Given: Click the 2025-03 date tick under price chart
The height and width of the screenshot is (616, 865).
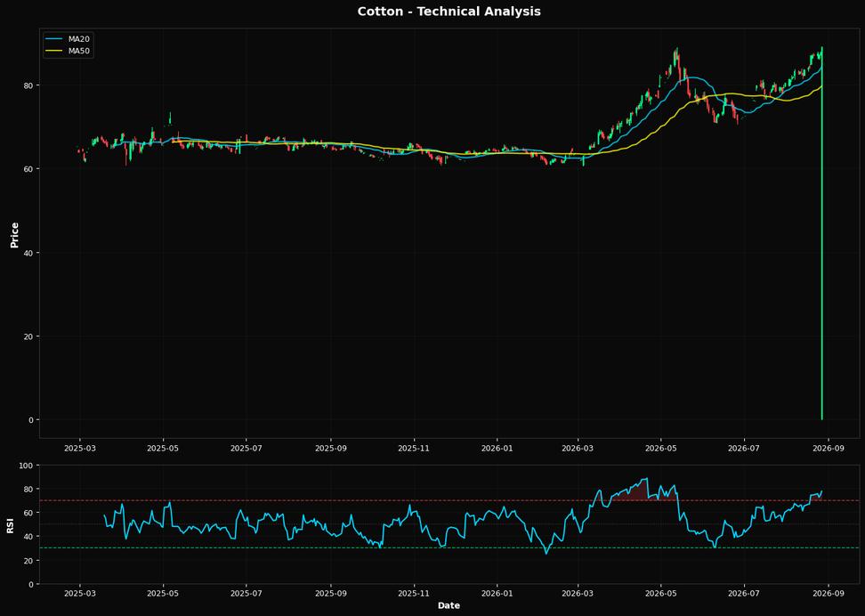Looking at the screenshot, I should [x=80, y=448].
